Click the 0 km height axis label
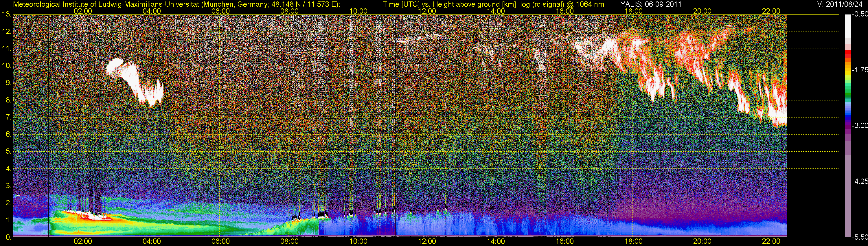This screenshot has width=868, height=246. click(8, 237)
